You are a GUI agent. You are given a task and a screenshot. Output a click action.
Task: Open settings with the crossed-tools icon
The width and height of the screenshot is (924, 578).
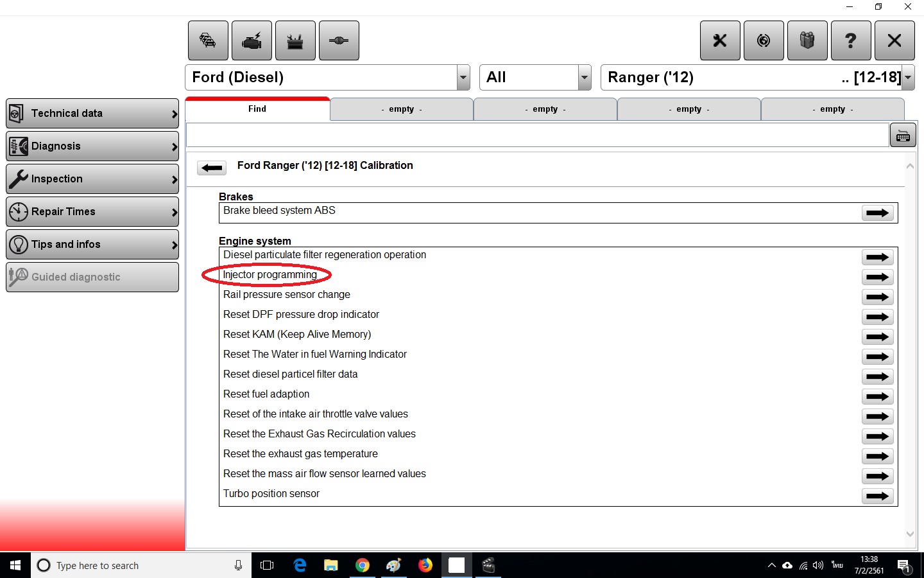720,40
